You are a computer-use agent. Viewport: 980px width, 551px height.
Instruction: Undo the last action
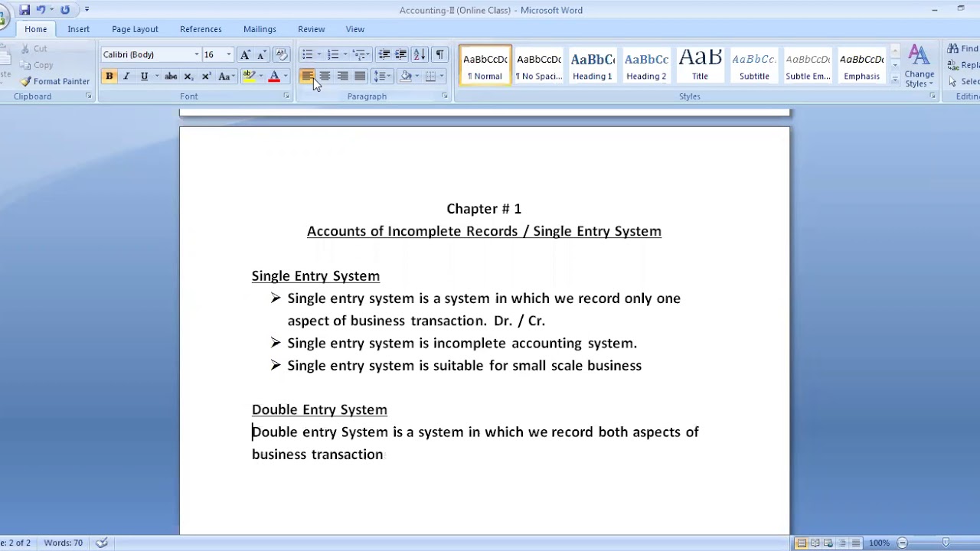pyautogui.click(x=41, y=10)
